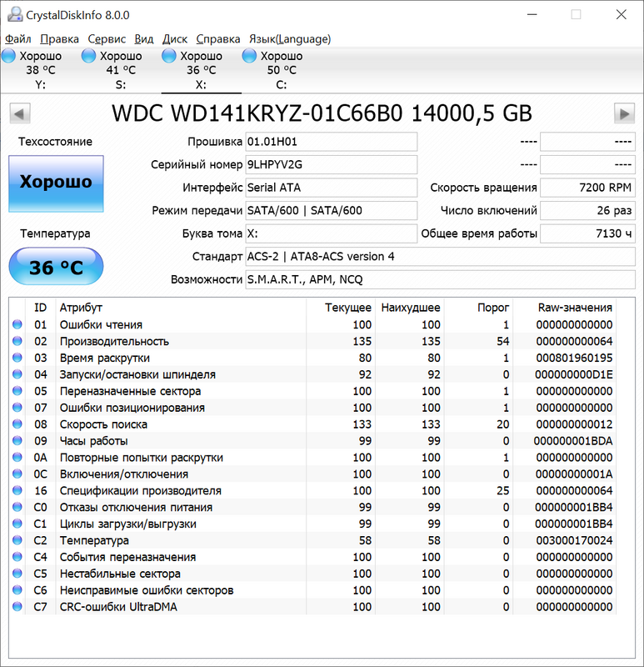Viewport: 644px width, 667px height.
Task: Select raw value 00000000D1E
Action: (x=574, y=374)
